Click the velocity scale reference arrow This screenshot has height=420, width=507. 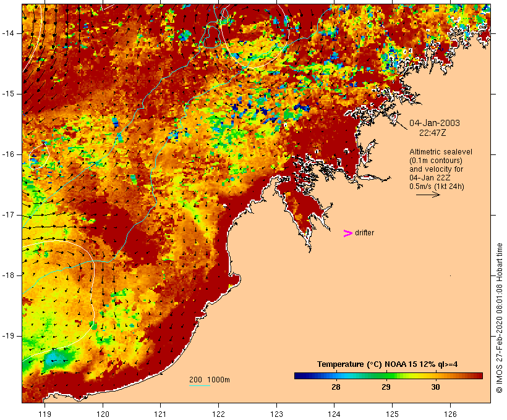pos(428,195)
